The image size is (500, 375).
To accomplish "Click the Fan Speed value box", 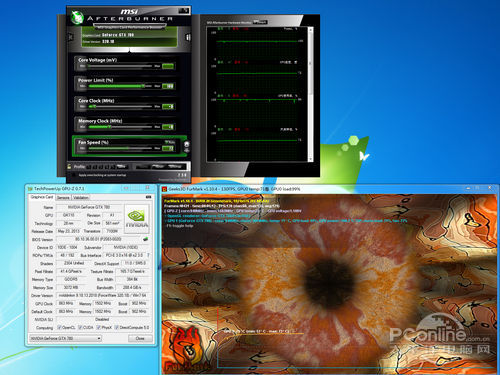I will (168, 148).
